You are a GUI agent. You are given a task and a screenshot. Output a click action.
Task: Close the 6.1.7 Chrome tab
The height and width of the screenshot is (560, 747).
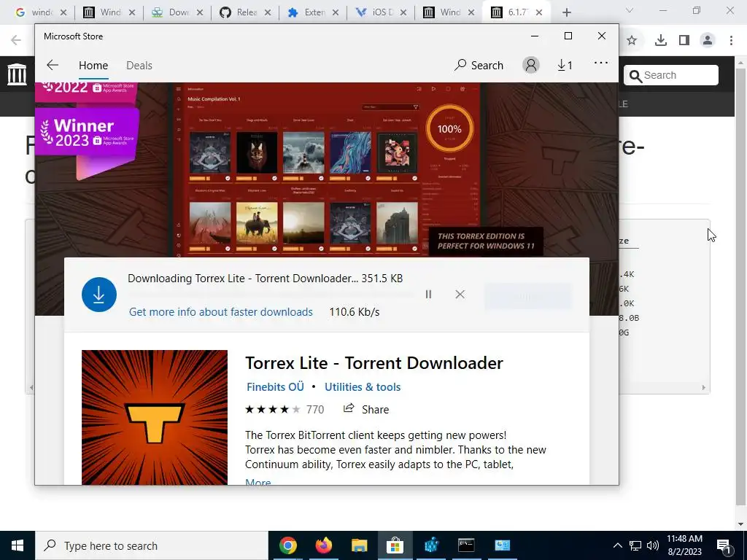[539, 12]
